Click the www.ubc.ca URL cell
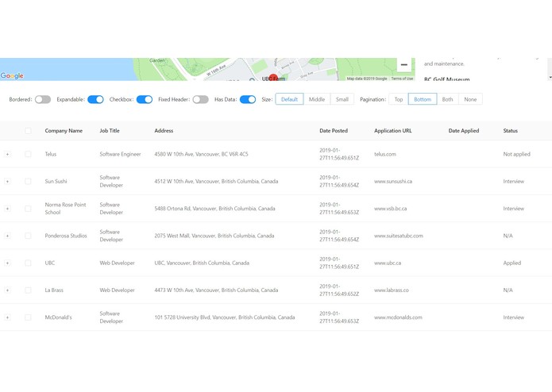 click(x=388, y=263)
